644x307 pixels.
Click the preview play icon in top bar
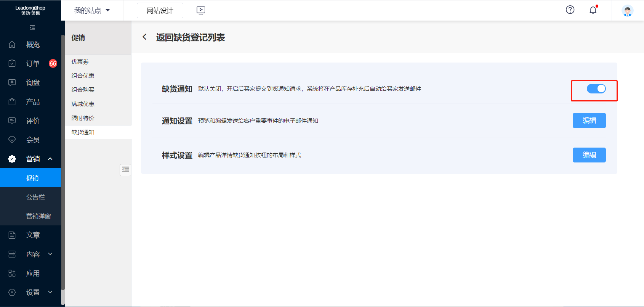pyautogui.click(x=201, y=11)
